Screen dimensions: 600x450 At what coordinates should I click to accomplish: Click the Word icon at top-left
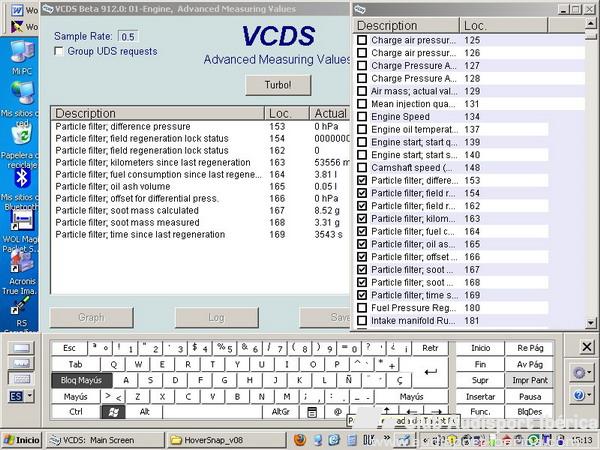(17, 10)
